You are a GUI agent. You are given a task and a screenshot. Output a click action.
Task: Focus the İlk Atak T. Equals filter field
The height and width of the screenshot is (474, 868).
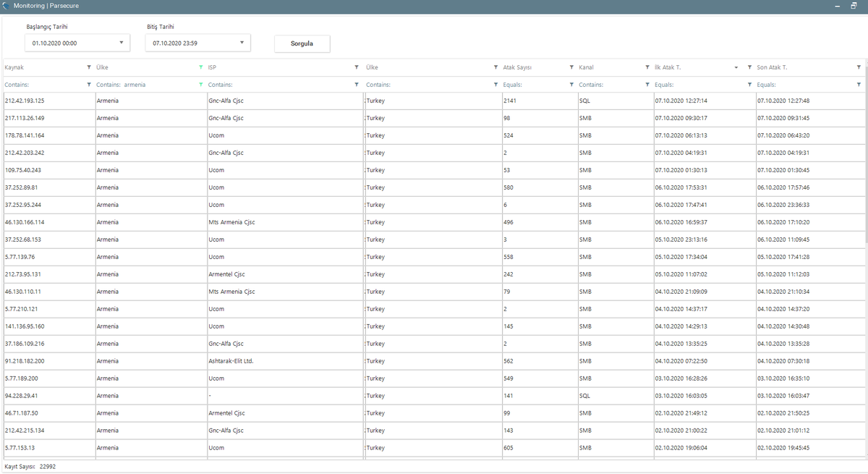coord(699,85)
